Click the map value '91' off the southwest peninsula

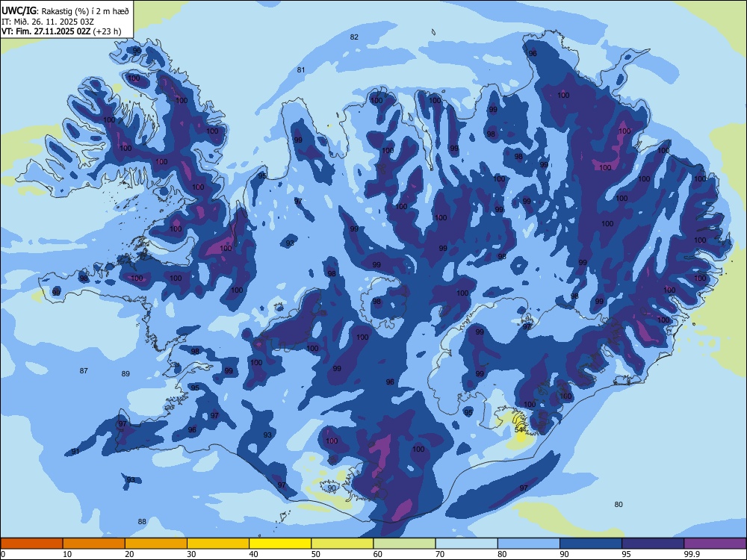(x=75, y=452)
